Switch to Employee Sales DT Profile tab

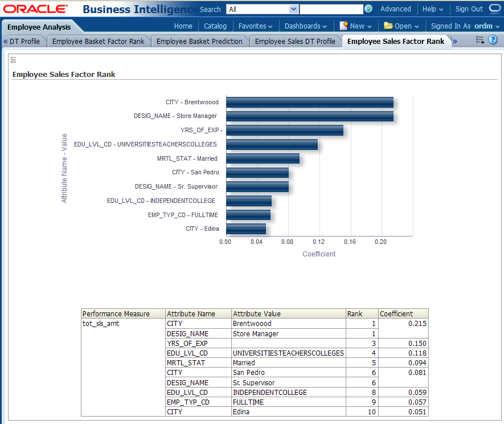coord(295,41)
